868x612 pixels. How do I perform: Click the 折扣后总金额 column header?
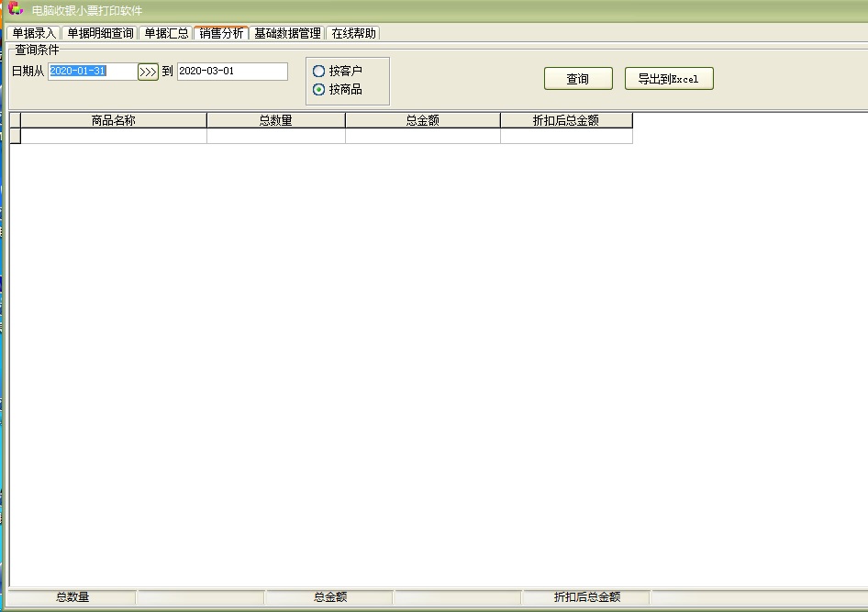point(566,120)
